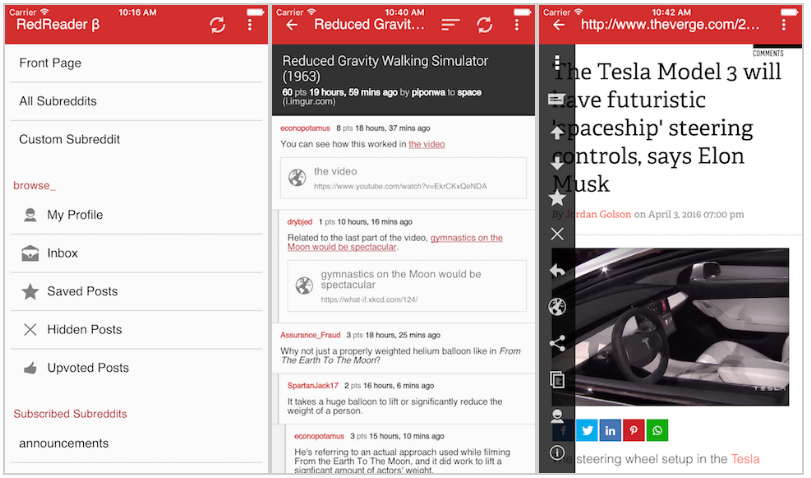Tap Tesla Model 3 interior photo
Viewport: 811px width, 478px height.
click(x=670, y=327)
